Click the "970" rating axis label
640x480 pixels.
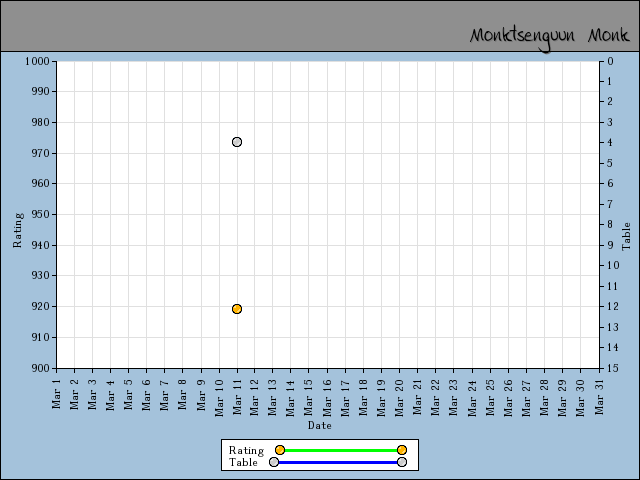[40, 153]
